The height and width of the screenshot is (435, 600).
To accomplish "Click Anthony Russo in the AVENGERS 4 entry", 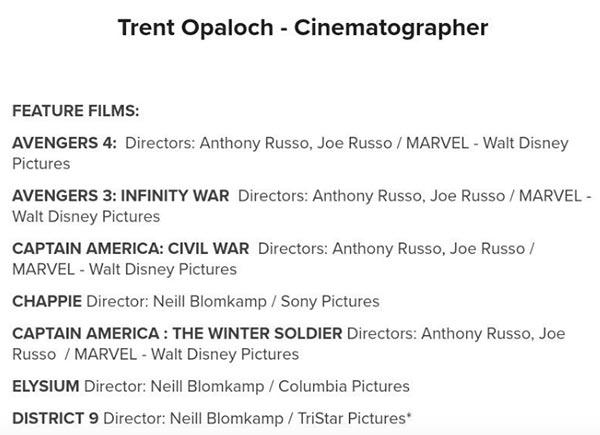I will click(254, 143).
